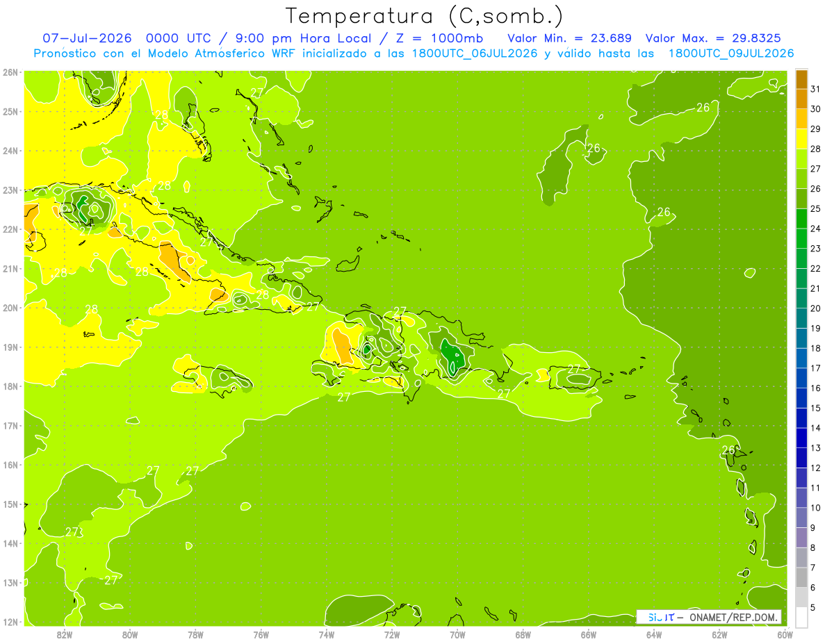The image size is (834, 644).
Task: Click the 20 label on the color scale
Action: point(815,308)
